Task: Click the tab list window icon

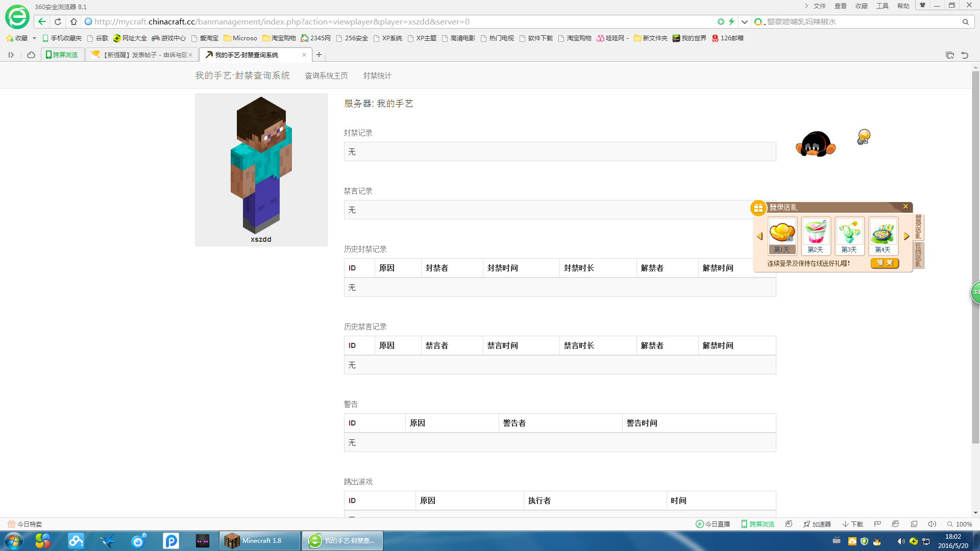Action: [x=950, y=55]
